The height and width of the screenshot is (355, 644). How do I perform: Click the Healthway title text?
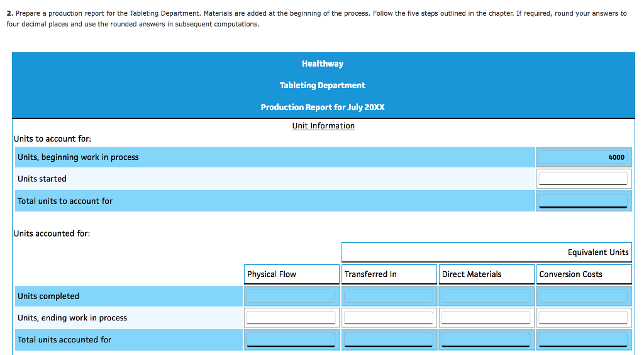pyautogui.click(x=323, y=64)
